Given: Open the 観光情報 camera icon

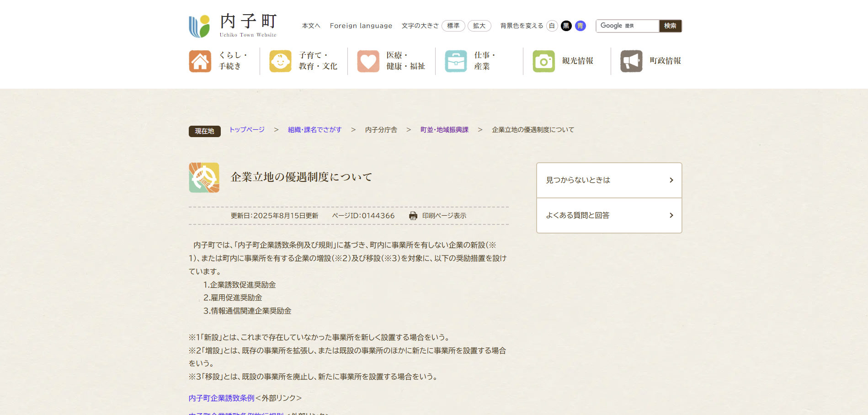Looking at the screenshot, I should click(x=543, y=61).
